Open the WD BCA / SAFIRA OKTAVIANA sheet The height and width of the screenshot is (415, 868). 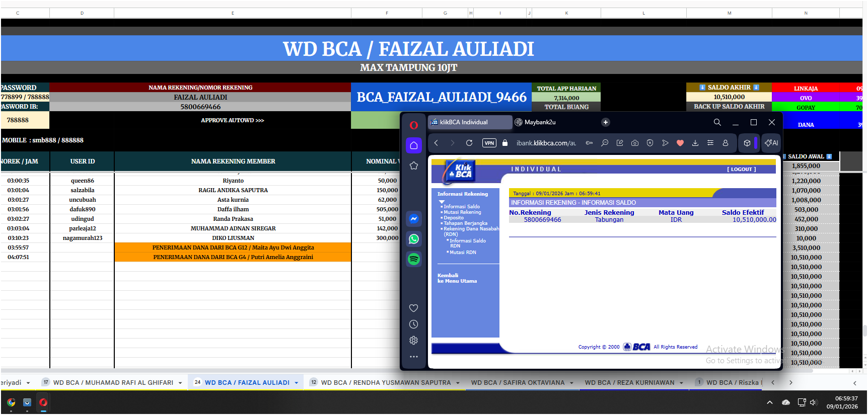518,383
